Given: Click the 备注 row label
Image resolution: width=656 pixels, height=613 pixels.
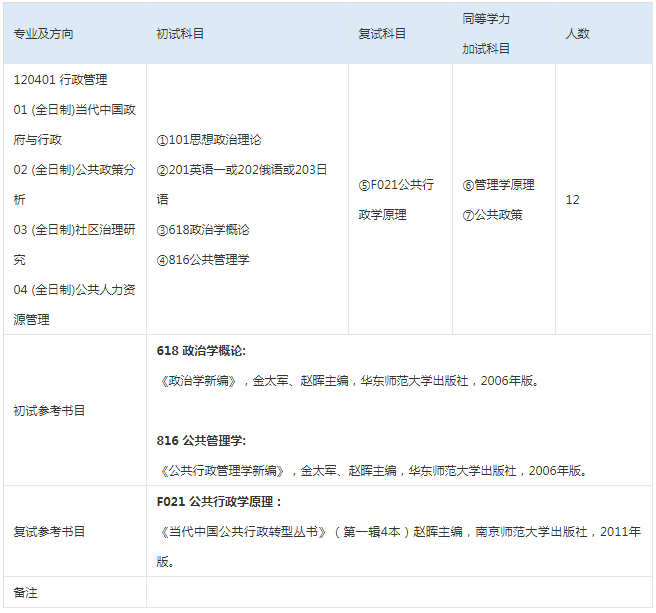Looking at the screenshot, I should 26,593.
